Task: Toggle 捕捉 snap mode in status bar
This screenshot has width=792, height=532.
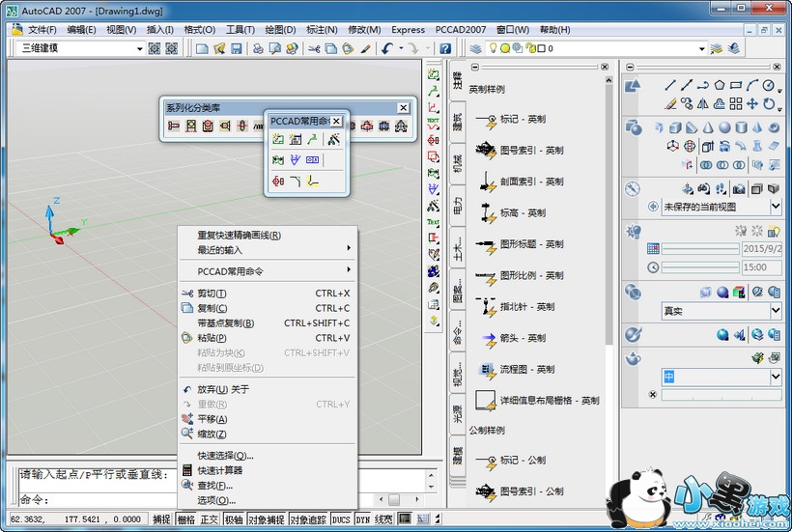Action: point(161,519)
